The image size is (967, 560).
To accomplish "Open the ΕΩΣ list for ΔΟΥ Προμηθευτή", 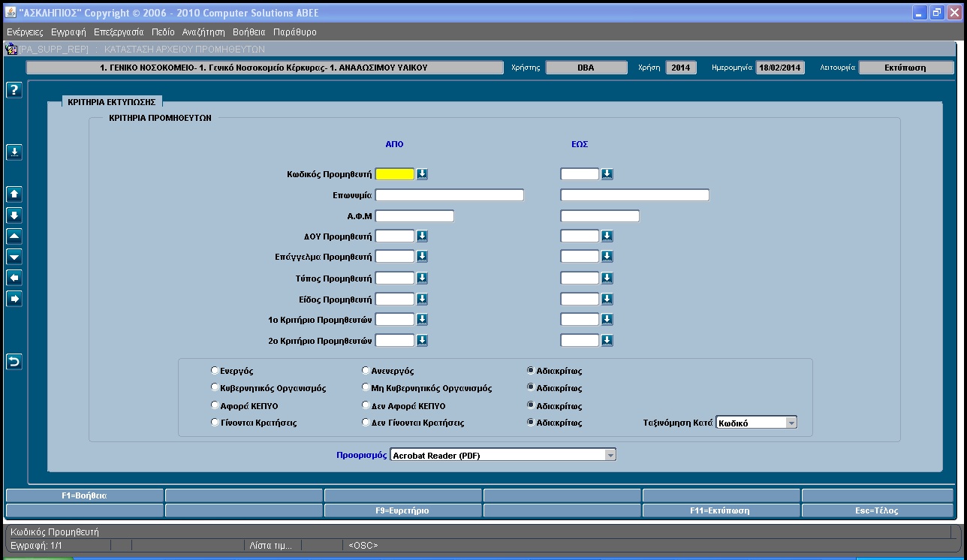I will coord(607,236).
